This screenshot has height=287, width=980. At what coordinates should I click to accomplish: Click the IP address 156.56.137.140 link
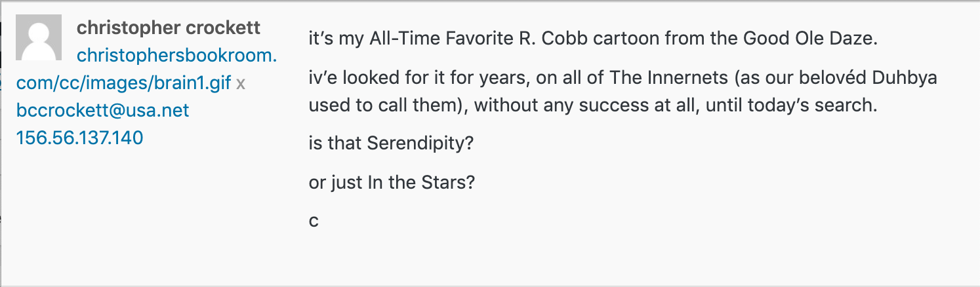click(x=79, y=138)
